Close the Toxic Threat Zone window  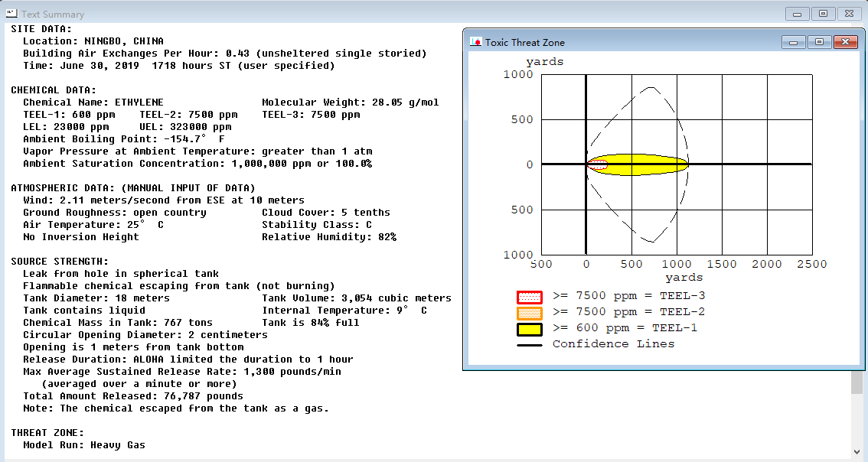[845, 42]
